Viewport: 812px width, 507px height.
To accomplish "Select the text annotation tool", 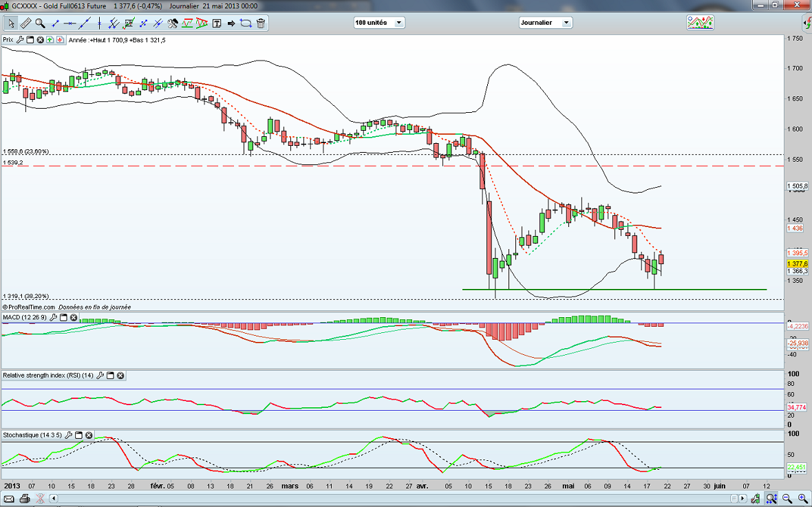I will click(x=217, y=23).
